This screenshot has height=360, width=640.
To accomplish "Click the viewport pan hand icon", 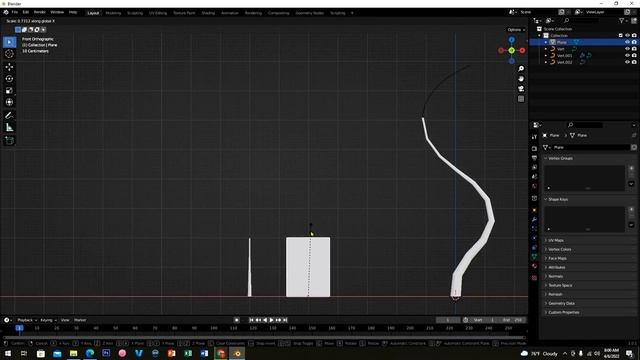I will coord(521,79).
